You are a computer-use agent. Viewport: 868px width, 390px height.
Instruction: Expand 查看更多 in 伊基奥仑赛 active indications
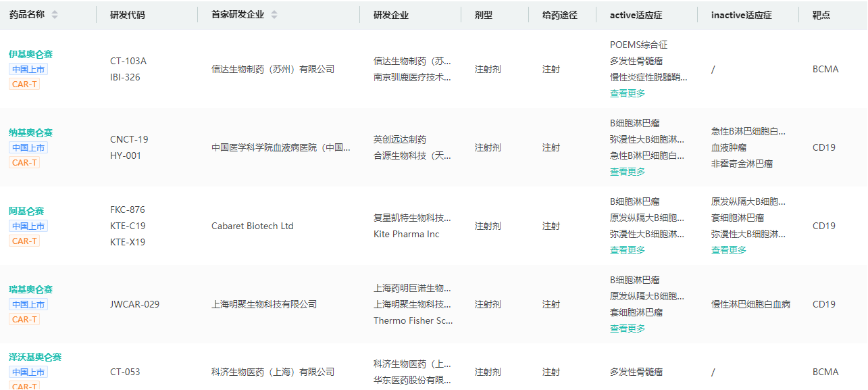(628, 93)
